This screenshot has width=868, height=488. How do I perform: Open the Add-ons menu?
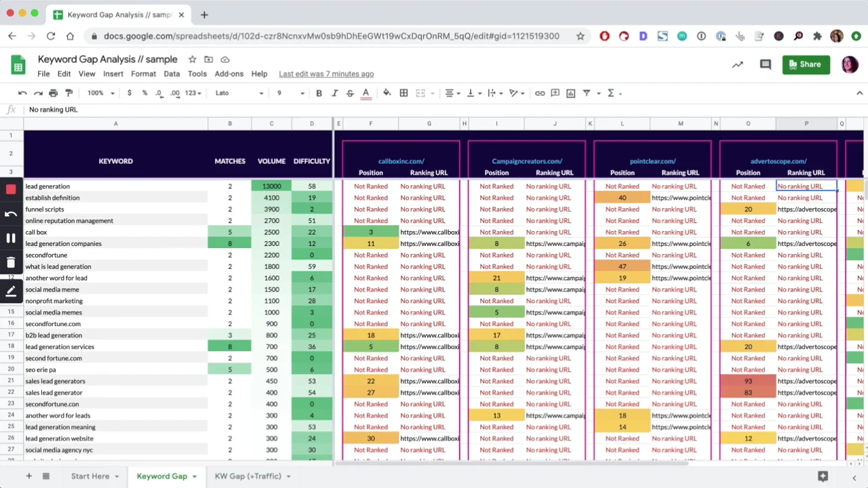229,74
